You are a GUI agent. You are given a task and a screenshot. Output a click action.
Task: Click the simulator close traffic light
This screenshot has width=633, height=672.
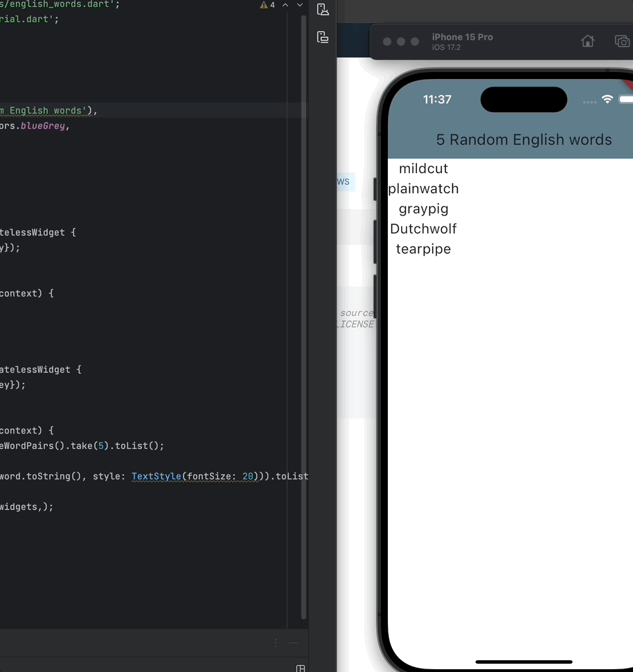click(x=387, y=42)
